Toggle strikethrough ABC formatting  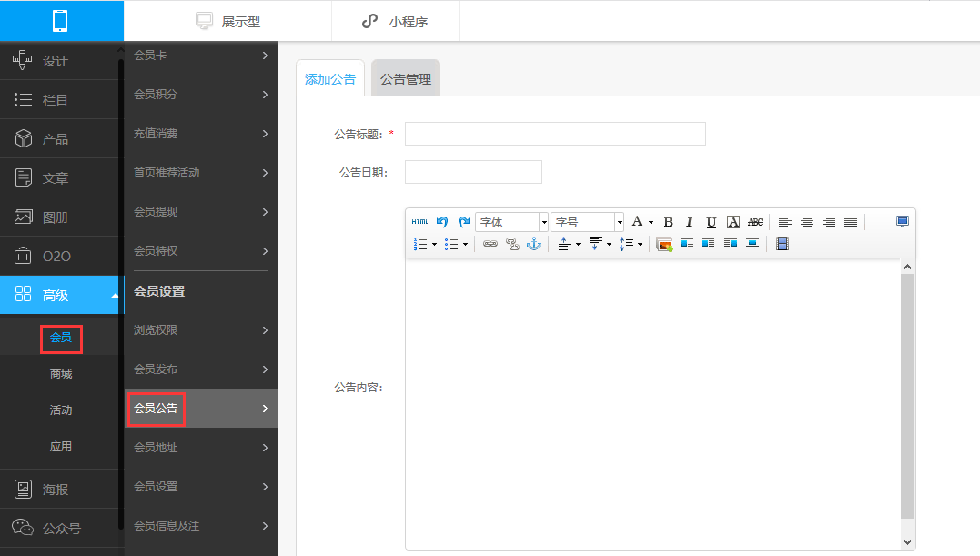755,222
